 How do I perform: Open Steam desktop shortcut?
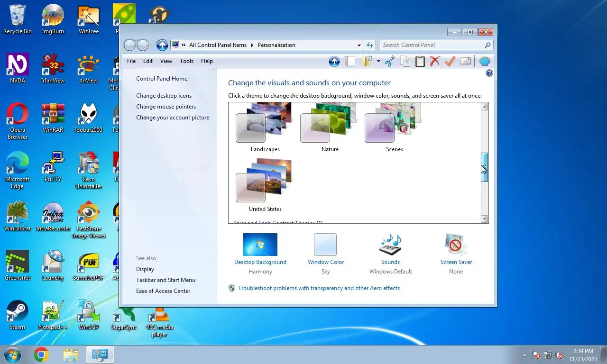tap(18, 315)
